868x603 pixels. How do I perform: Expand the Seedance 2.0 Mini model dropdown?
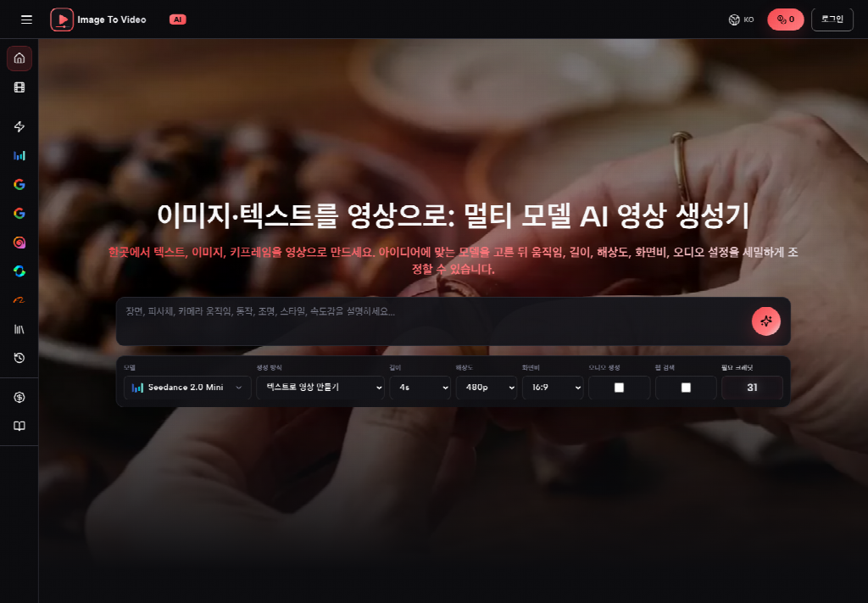pyautogui.click(x=187, y=388)
